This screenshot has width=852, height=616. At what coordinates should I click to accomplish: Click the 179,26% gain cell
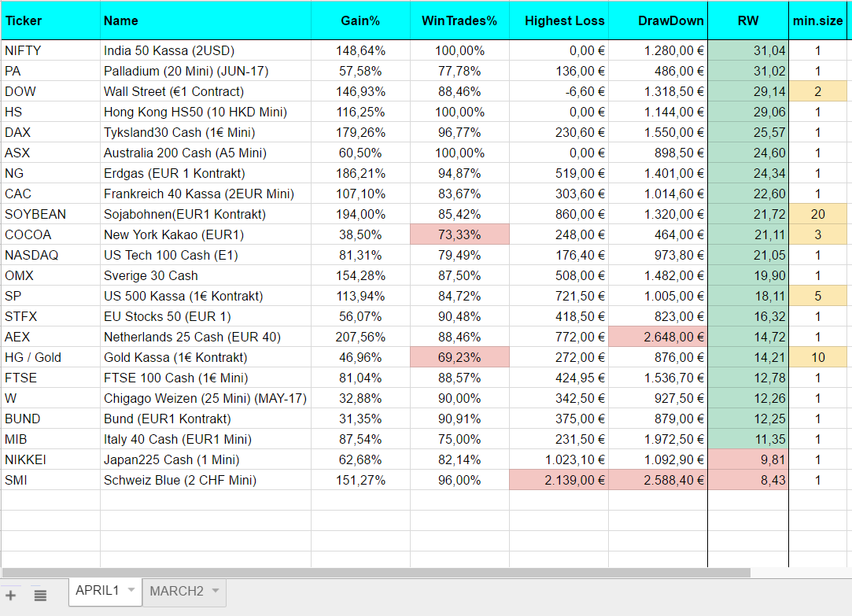point(360,132)
